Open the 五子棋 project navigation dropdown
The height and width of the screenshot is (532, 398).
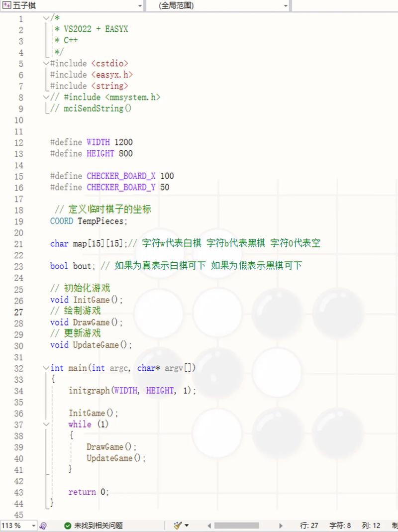(x=140, y=5)
